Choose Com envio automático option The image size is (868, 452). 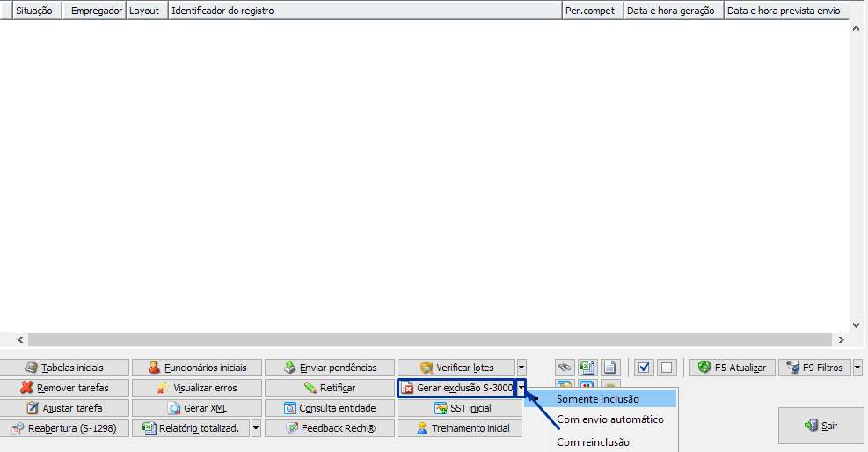(x=601, y=419)
